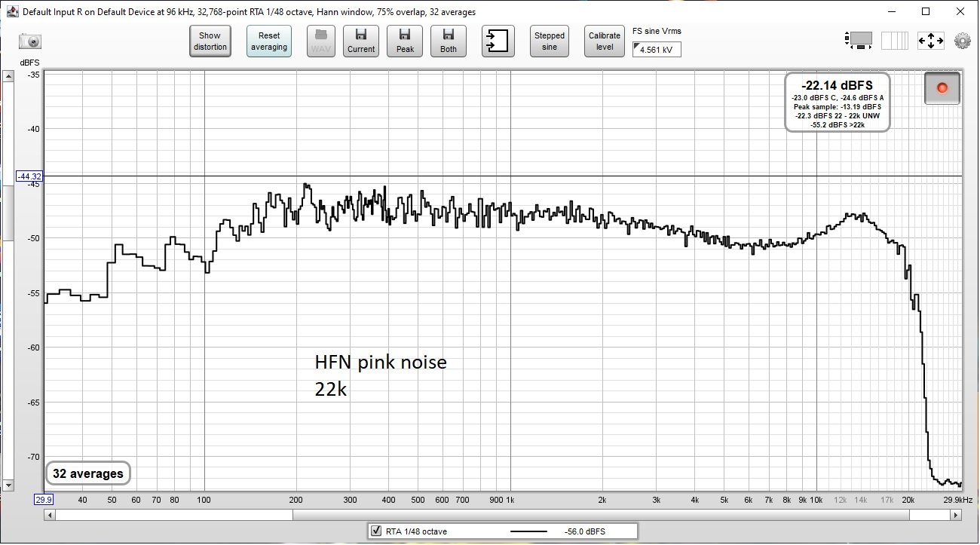Click Show distortion button
Screen dimensions: 980x545
pos(210,41)
